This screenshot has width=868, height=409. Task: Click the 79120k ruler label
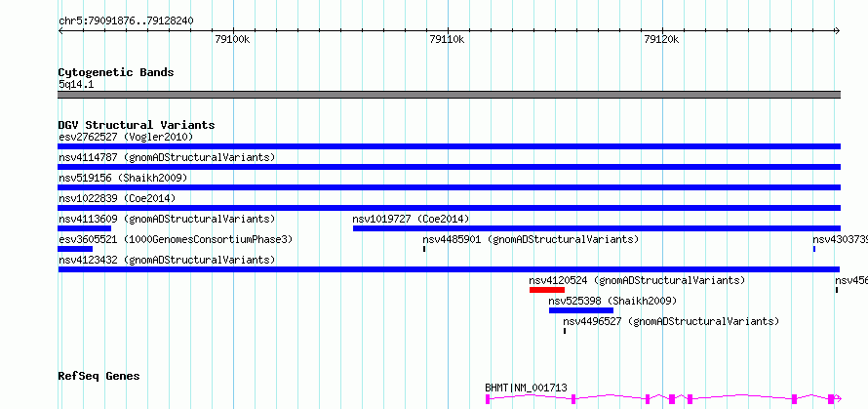(661, 39)
